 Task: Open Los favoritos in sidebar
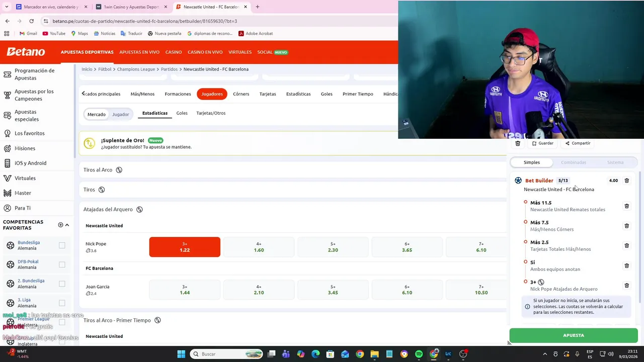[x=30, y=133]
